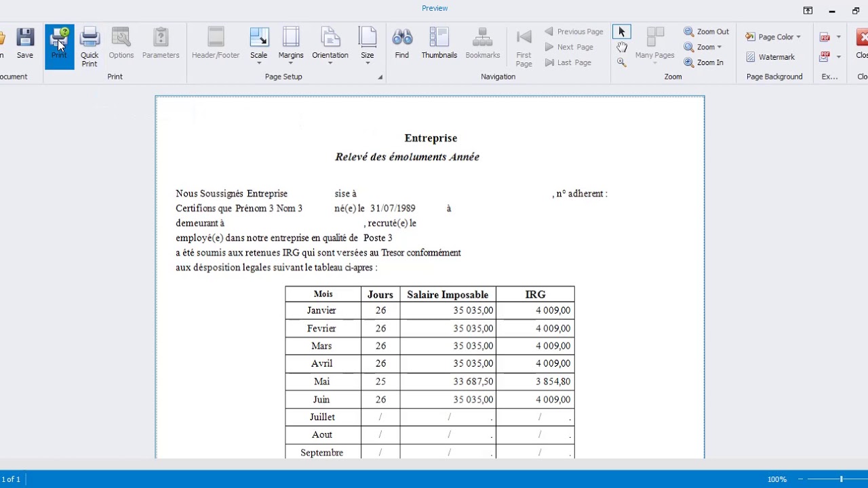Click the Print button in the ribbon
This screenshot has width=868, height=488.
[59, 46]
